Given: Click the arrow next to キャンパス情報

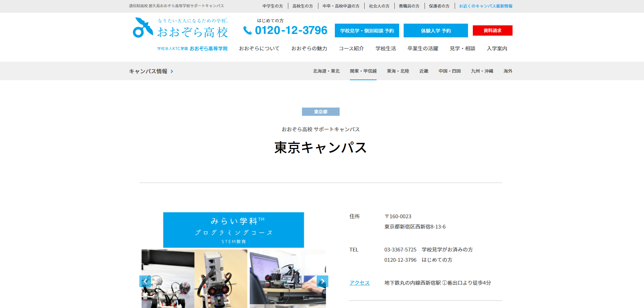Looking at the screenshot, I should pyautogui.click(x=172, y=71).
